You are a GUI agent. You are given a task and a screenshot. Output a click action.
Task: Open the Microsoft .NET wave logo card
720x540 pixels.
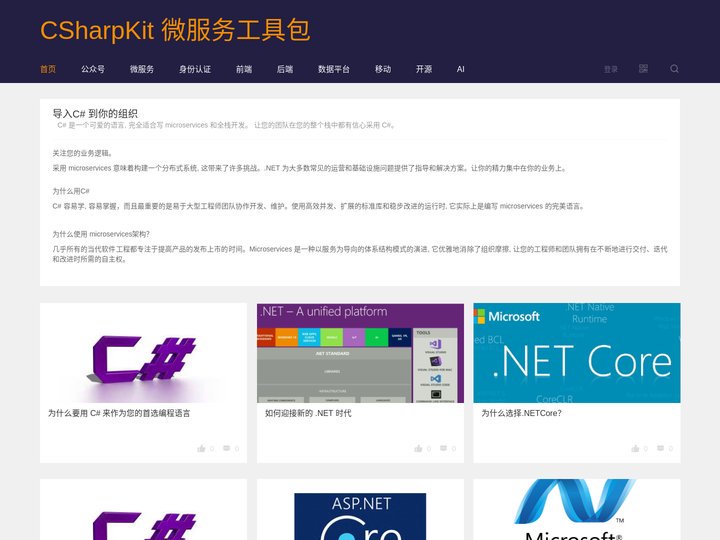click(577, 510)
